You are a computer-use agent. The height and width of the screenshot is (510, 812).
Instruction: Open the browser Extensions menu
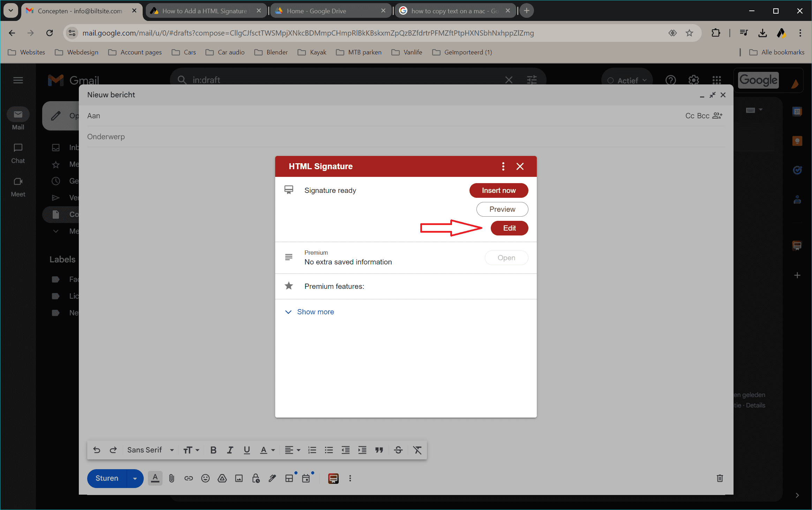[716, 33]
